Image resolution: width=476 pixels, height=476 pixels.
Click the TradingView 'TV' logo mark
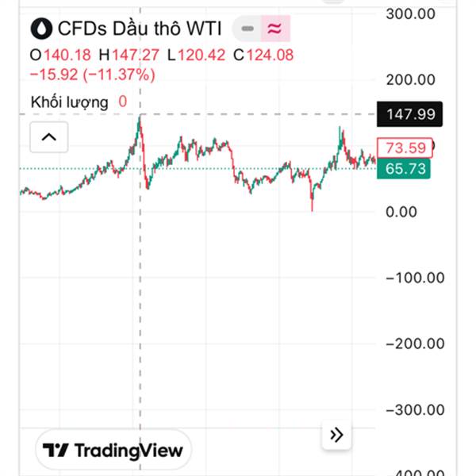click(56, 451)
